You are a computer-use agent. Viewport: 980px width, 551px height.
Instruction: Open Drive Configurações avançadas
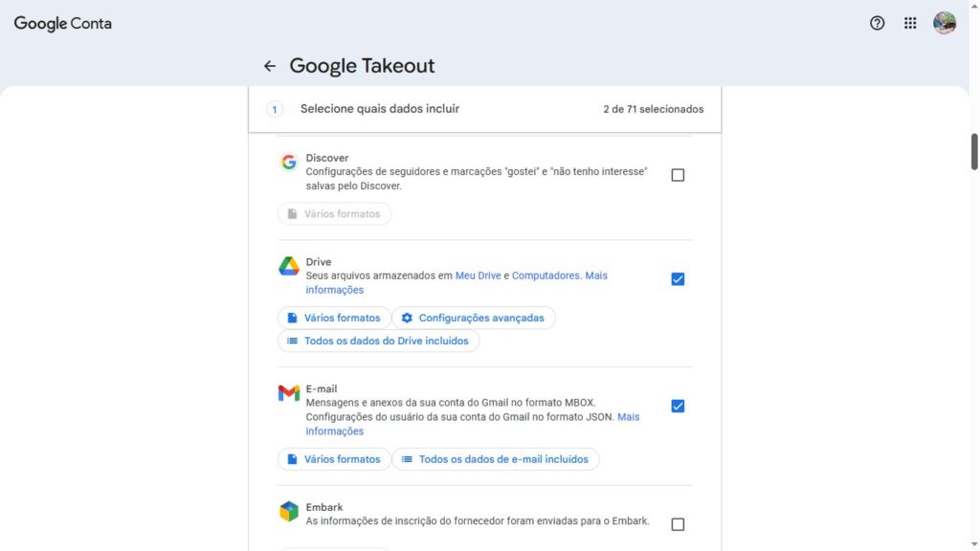[473, 318]
